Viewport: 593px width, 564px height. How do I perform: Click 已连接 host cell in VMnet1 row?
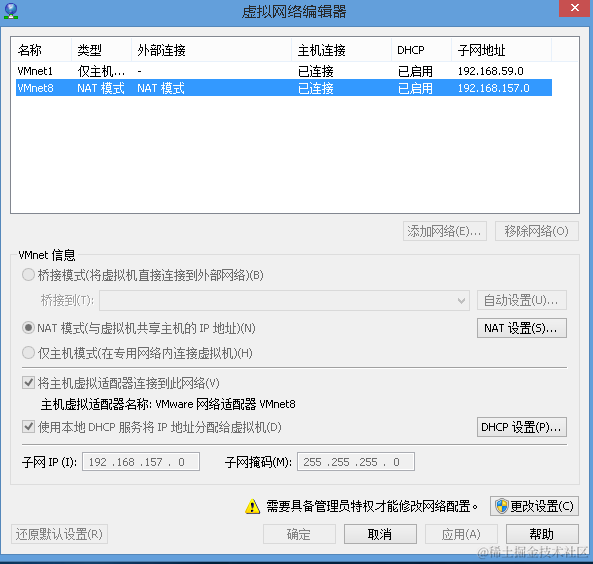[315, 71]
